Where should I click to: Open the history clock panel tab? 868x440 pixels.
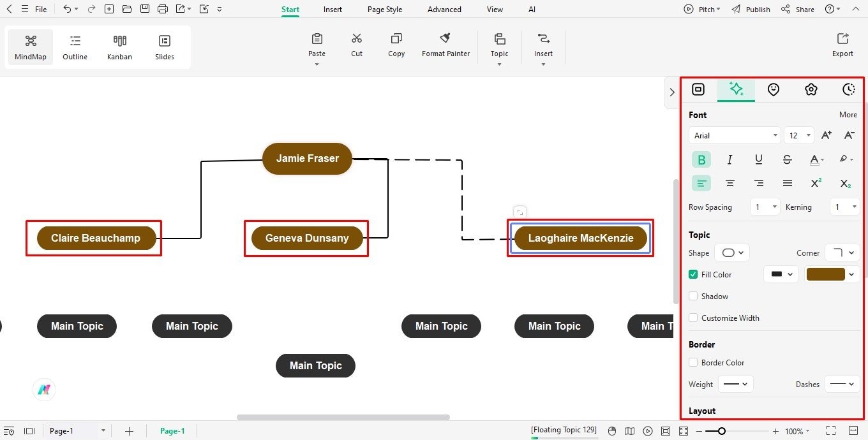[x=848, y=89]
